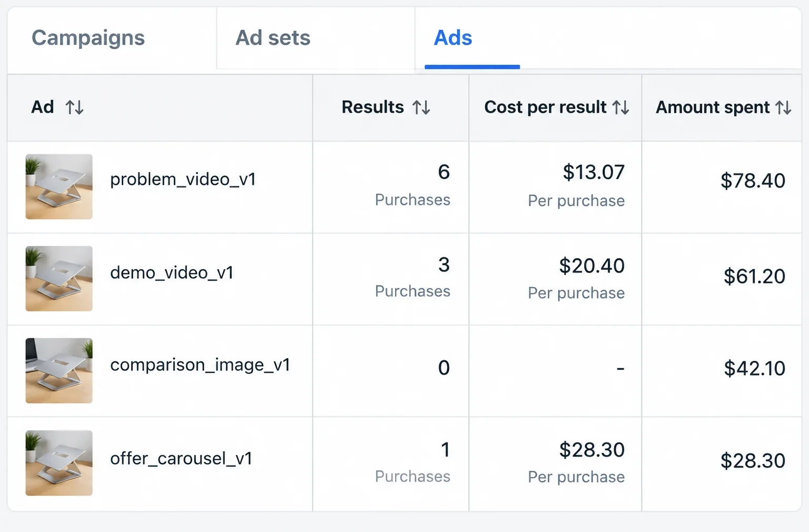Click the Amount spent sort arrows
Image resolution: width=809 pixels, height=532 pixels.
click(783, 107)
